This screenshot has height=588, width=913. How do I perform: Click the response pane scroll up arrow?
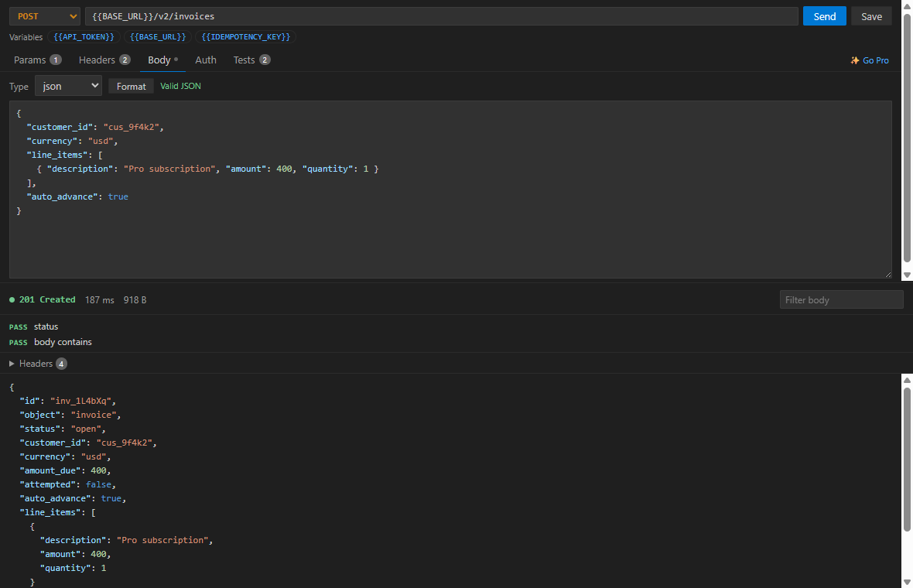point(907,380)
